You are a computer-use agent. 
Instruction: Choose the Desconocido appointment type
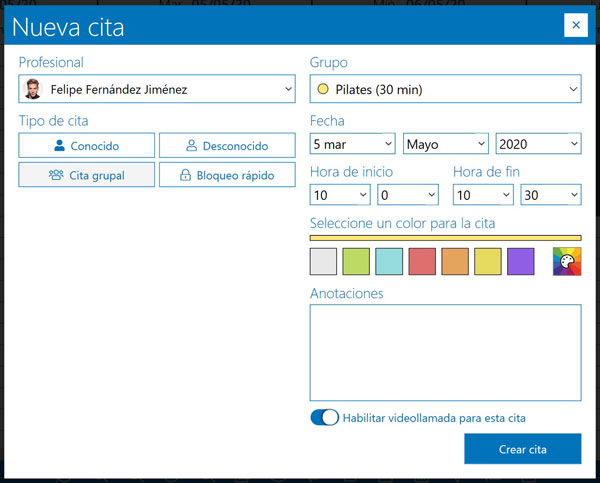point(227,145)
